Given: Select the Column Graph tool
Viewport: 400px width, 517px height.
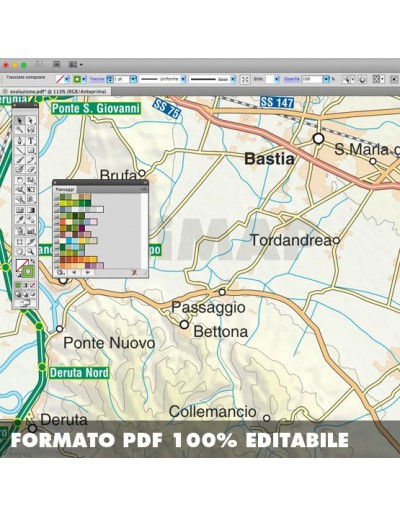Looking at the screenshot, I should [x=30, y=230].
